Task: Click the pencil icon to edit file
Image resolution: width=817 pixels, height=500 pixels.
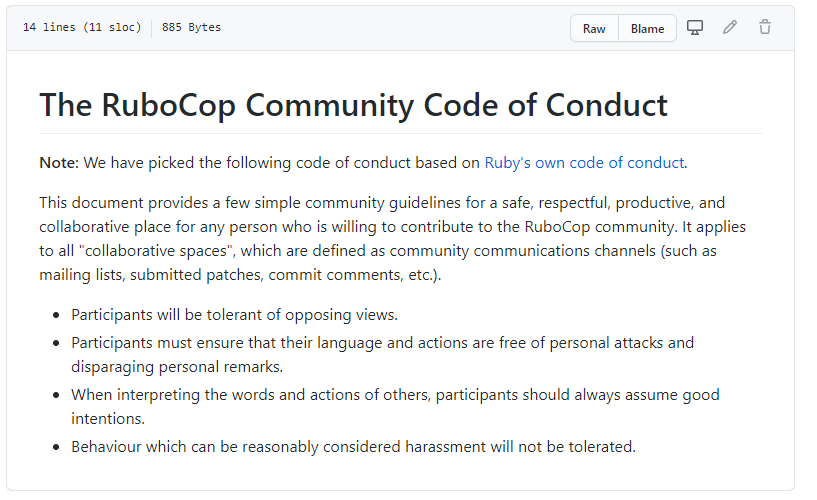Action: [x=730, y=28]
